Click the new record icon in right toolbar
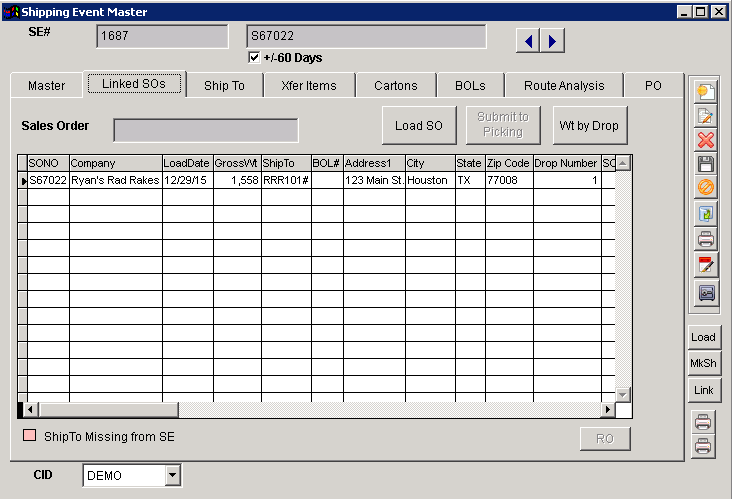732x499 pixels. coord(706,91)
